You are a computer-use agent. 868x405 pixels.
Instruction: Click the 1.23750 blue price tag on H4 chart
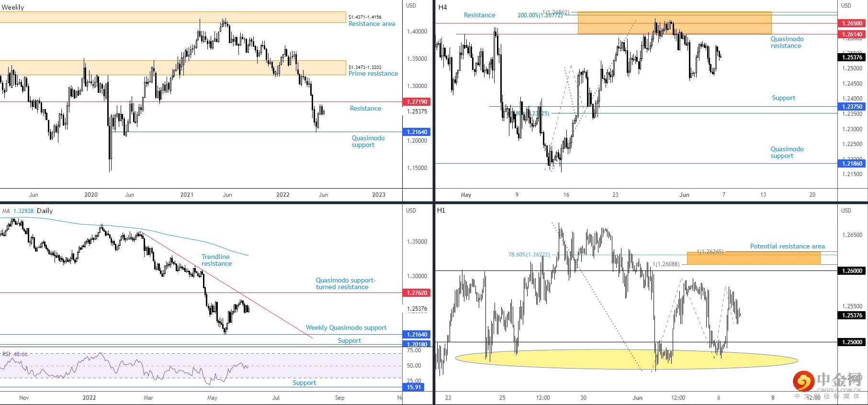852,107
